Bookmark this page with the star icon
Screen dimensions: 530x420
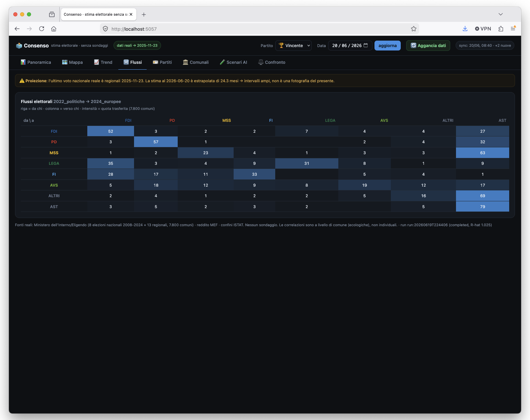tap(413, 29)
